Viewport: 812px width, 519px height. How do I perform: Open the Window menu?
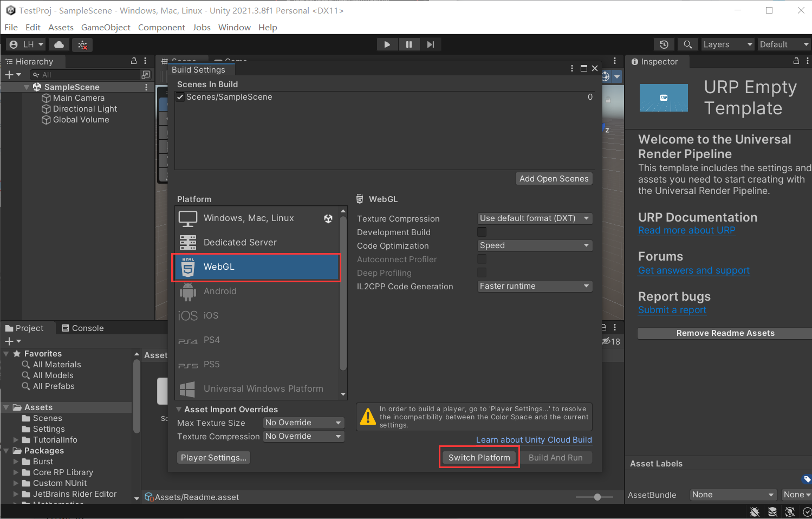click(x=235, y=27)
